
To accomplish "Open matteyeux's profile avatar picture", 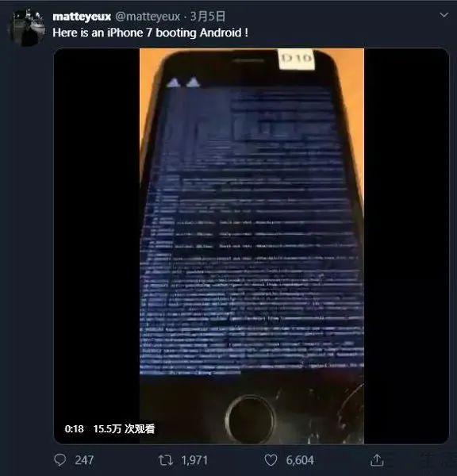I will pyautogui.click(x=26, y=27).
